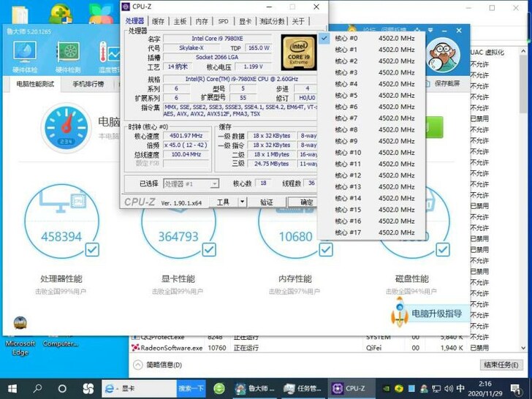Click the 搜索一下 taskbar search button
This screenshot has width=532, height=399.
[191, 388]
